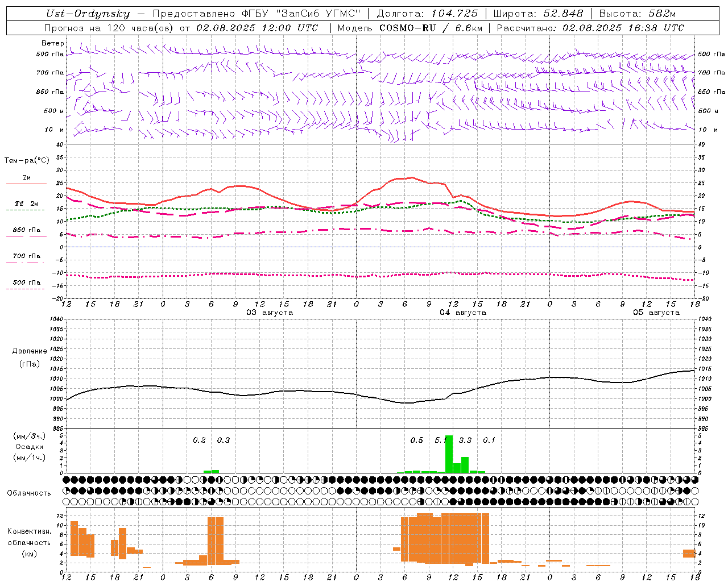The image size is (728, 582).
Task: Click the 0.1 precipitation value
Action: pos(489,440)
